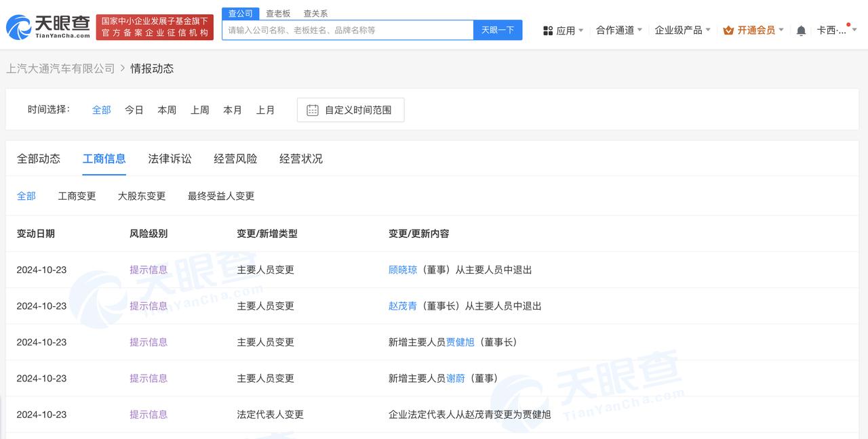The image size is (868, 439).
Task: Select the 查关系 search tab
Action: (x=315, y=14)
